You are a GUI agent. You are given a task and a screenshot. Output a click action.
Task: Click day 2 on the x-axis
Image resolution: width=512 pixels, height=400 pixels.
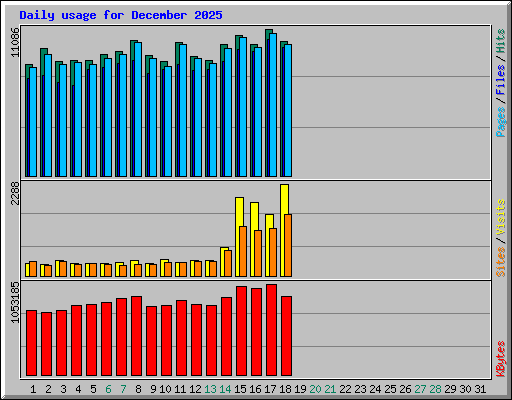click(48, 389)
